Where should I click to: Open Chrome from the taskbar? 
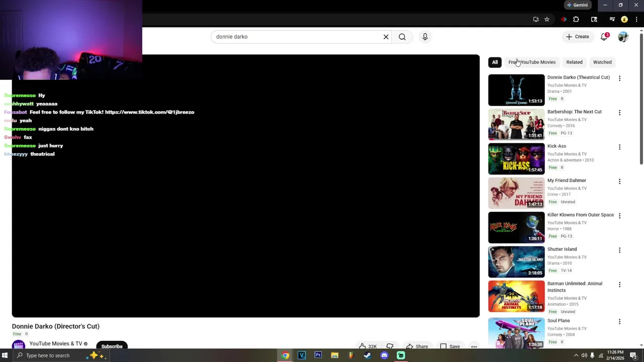pyautogui.click(x=285, y=355)
